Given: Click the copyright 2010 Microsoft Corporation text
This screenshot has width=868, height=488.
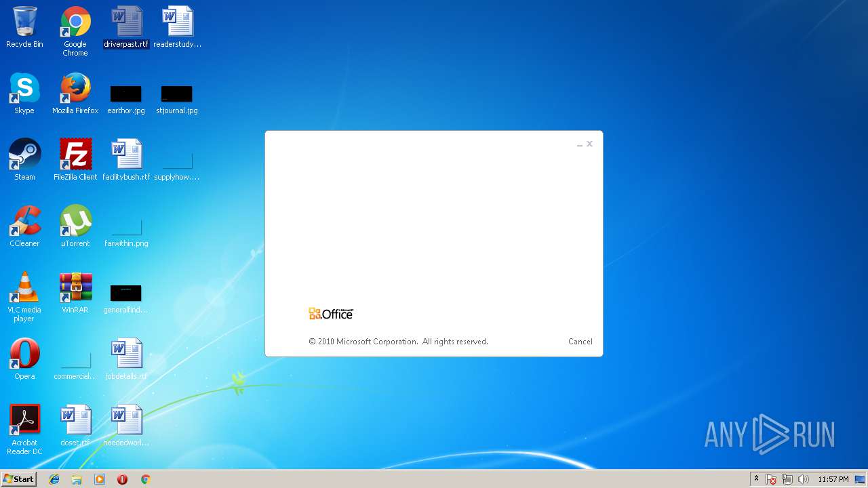Looking at the screenshot, I should (x=398, y=342).
